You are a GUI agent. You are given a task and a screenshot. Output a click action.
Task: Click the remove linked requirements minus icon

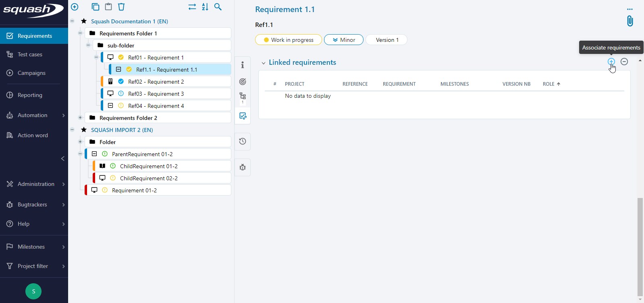pos(624,62)
